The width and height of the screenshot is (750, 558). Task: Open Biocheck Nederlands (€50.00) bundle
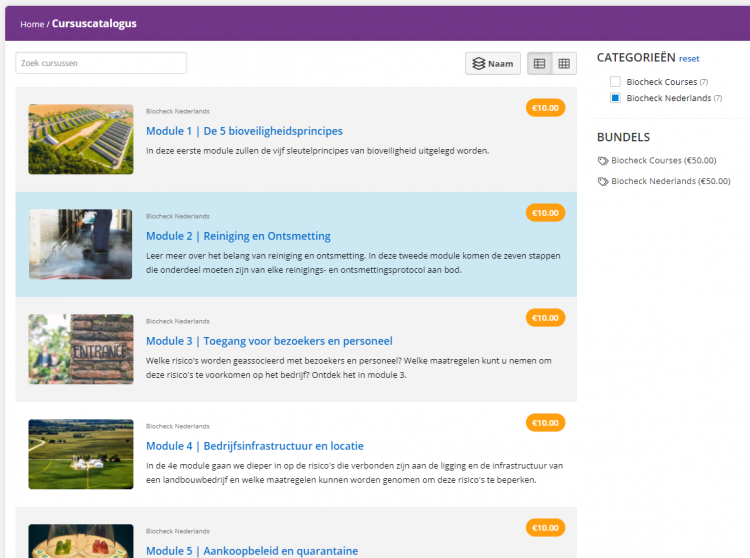tap(670, 182)
